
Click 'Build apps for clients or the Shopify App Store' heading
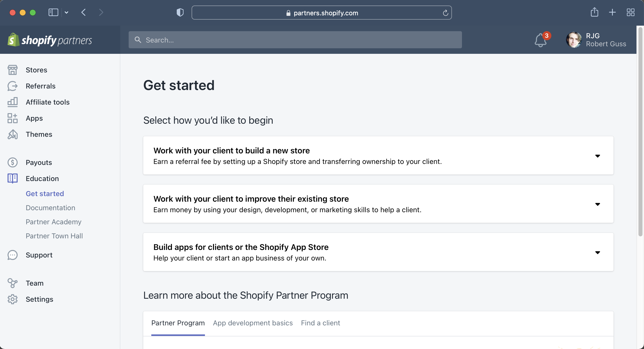tap(241, 247)
